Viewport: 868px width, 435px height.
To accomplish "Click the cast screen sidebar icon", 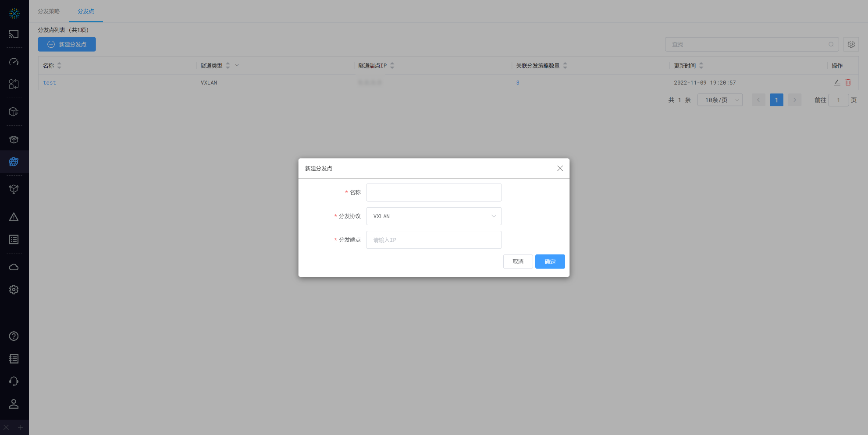I will pos(14,34).
